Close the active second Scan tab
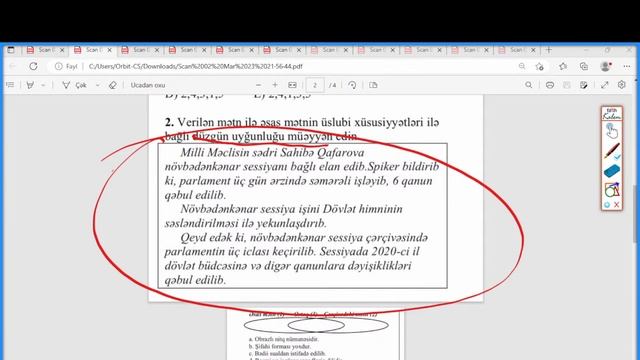This screenshot has height=360, width=640. pyautogui.click(x=109, y=50)
